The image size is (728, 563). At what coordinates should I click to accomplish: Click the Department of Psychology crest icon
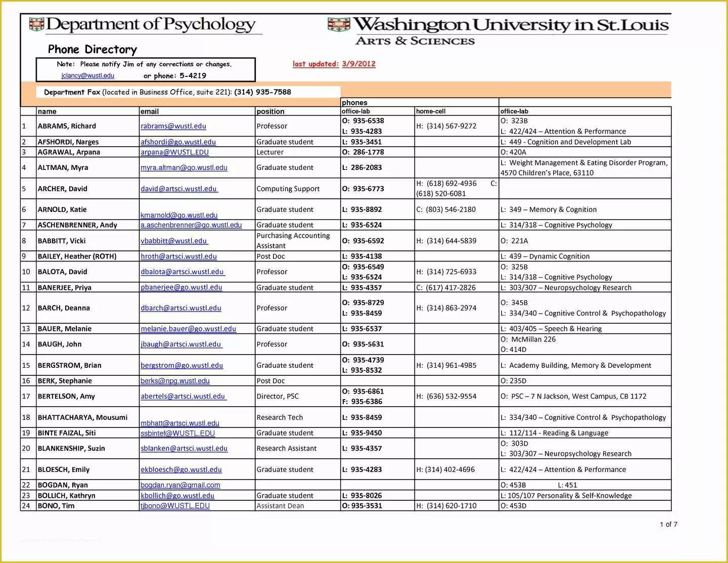36,24
